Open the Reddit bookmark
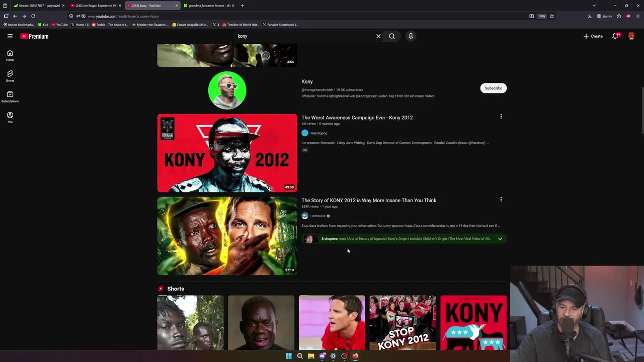Image resolution: width=644 pixels, height=362 pixels. click(x=110, y=25)
